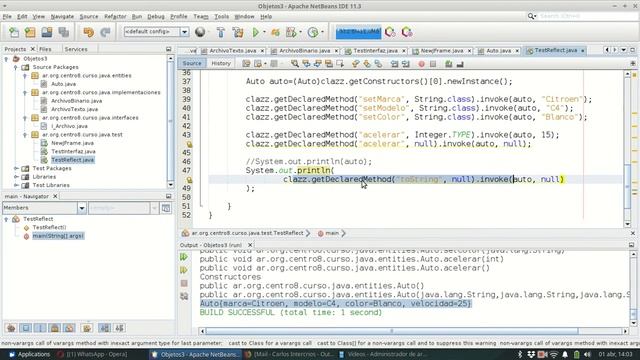The image size is (640, 360).
Task: Open Applications menu in taskbar
Action: pyautogui.click(x=29, y=354)
